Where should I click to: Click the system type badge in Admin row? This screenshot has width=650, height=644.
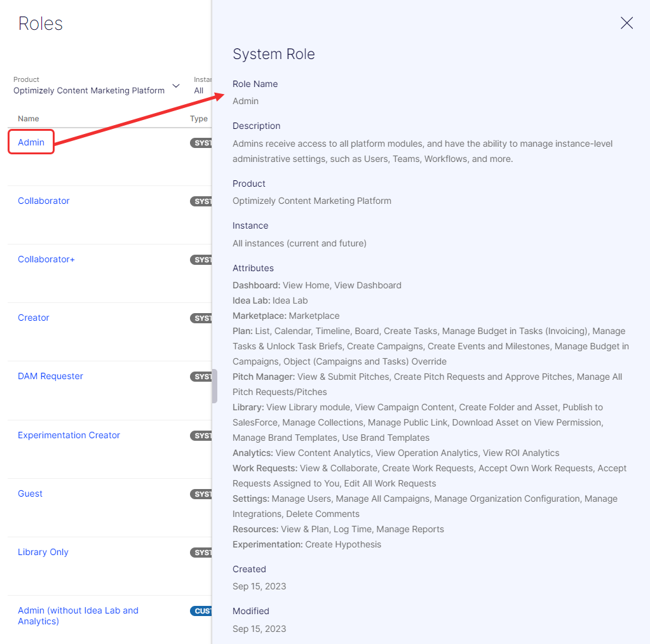click(201, 143)
